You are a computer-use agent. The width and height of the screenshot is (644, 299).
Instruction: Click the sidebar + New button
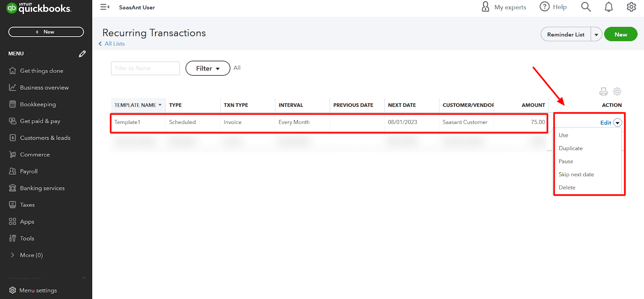point(46,32)
